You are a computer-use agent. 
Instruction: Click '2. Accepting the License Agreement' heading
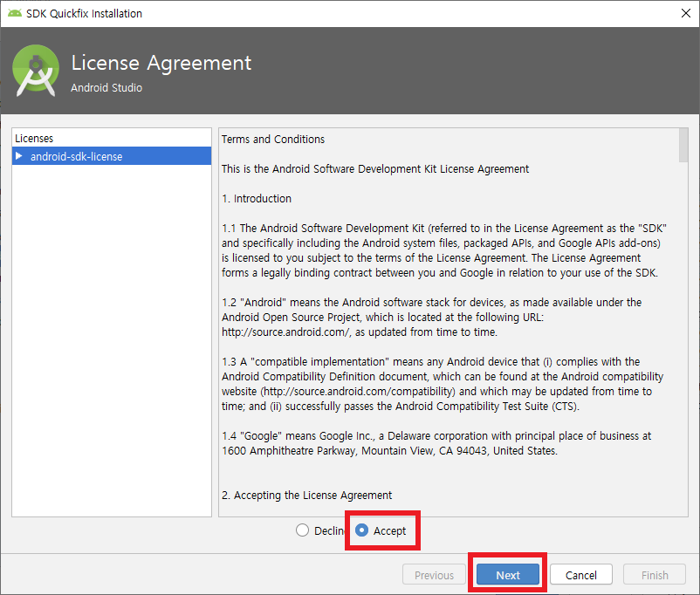point(306,495)
